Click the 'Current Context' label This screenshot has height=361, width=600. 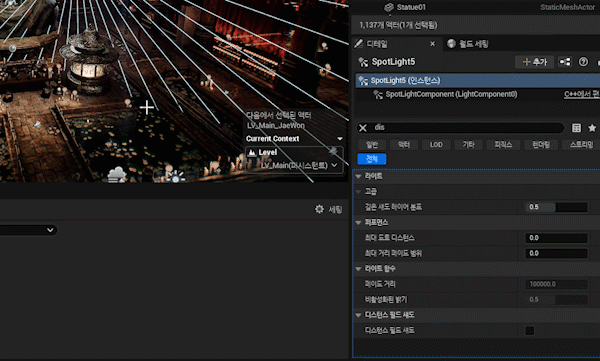point(272,139)
